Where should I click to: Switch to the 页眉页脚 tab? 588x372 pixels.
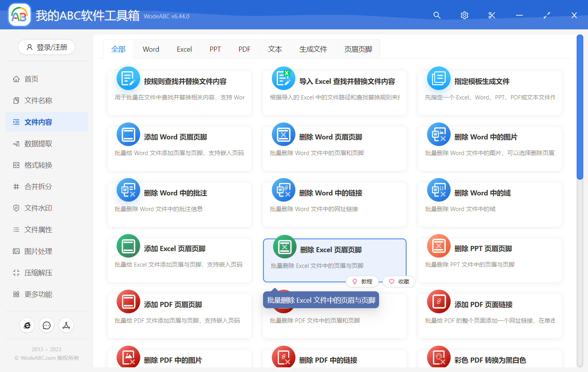coord(358,49)
